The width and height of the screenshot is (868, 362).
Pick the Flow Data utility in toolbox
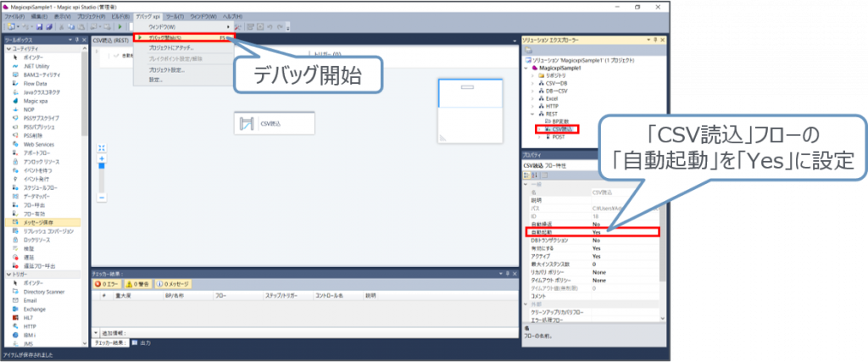click(35, 83)
